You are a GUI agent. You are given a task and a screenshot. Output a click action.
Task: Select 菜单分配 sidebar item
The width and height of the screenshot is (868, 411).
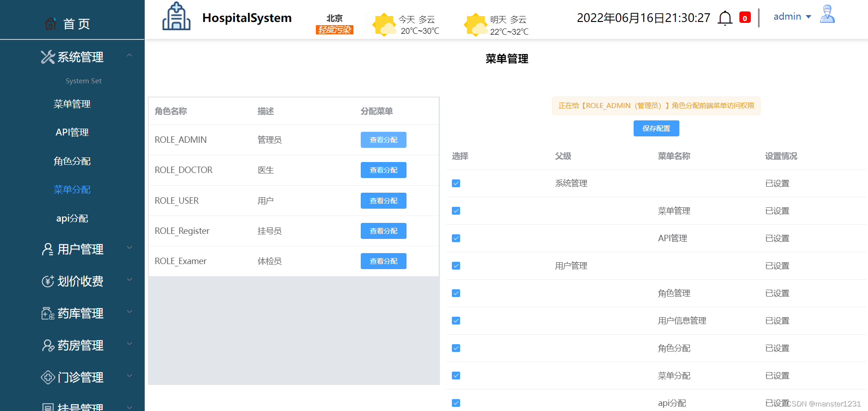point(72,189)
